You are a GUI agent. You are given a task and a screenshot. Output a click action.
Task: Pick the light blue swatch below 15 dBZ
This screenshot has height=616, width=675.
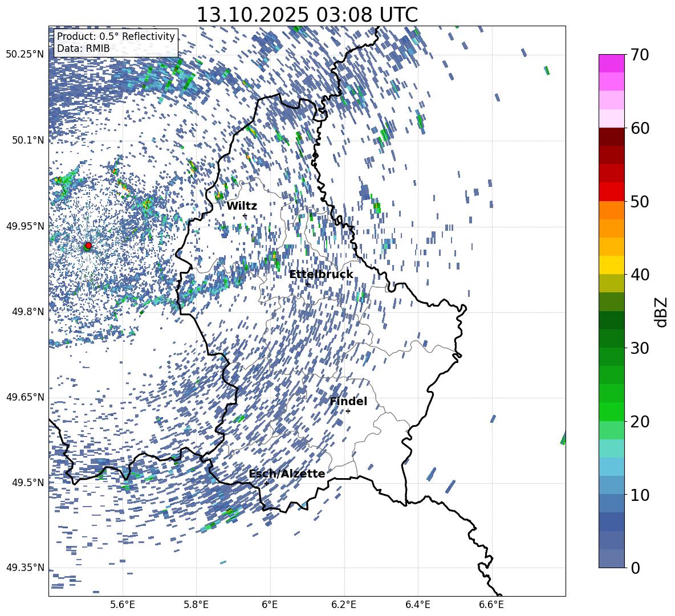point(611,467)
